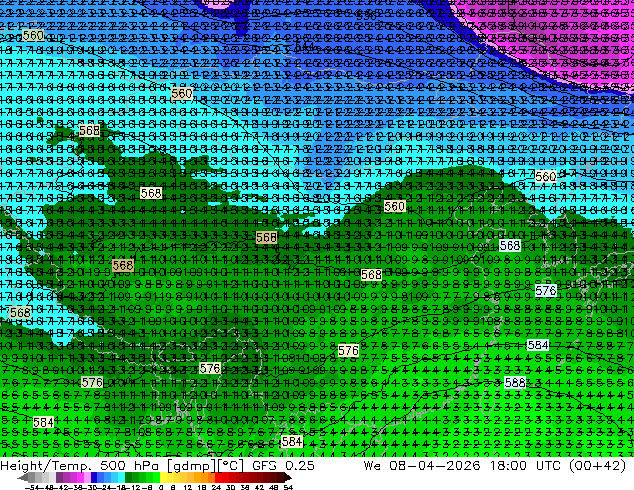Viewport: 634px width, 490px height.
Task: Click the dark green swatch in the legend
Action: 128,478
